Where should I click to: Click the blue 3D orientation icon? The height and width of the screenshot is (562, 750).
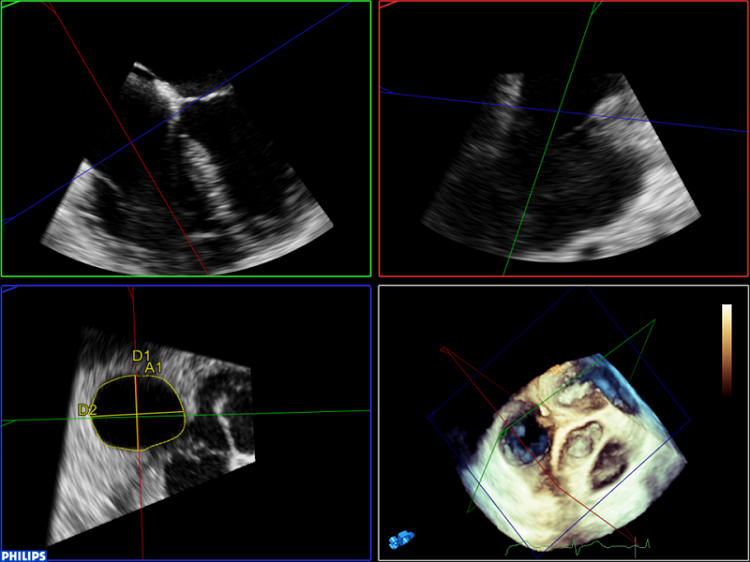click(x=402, y=540)
